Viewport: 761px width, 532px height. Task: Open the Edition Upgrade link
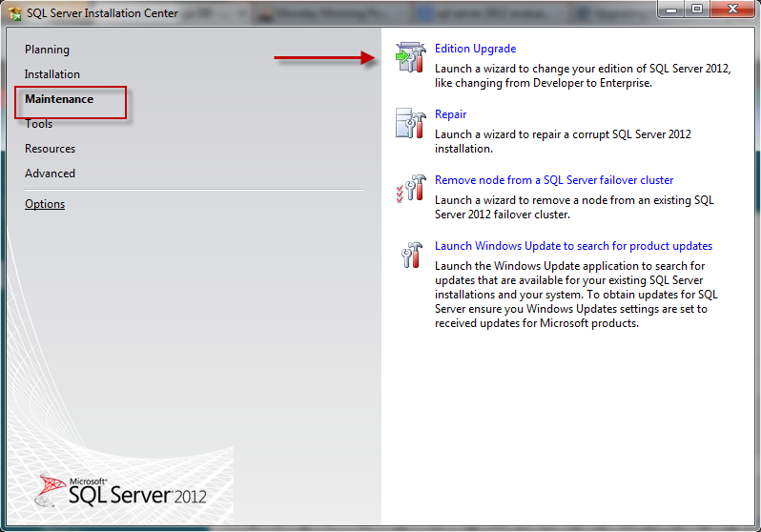pos(475,49)
